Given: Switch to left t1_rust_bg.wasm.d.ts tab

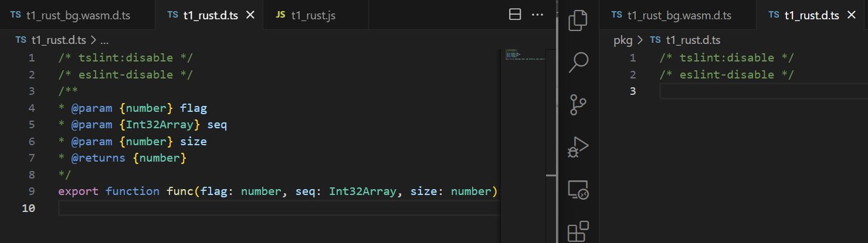Looking at the screenshot, I should click(x=78, y=15).
